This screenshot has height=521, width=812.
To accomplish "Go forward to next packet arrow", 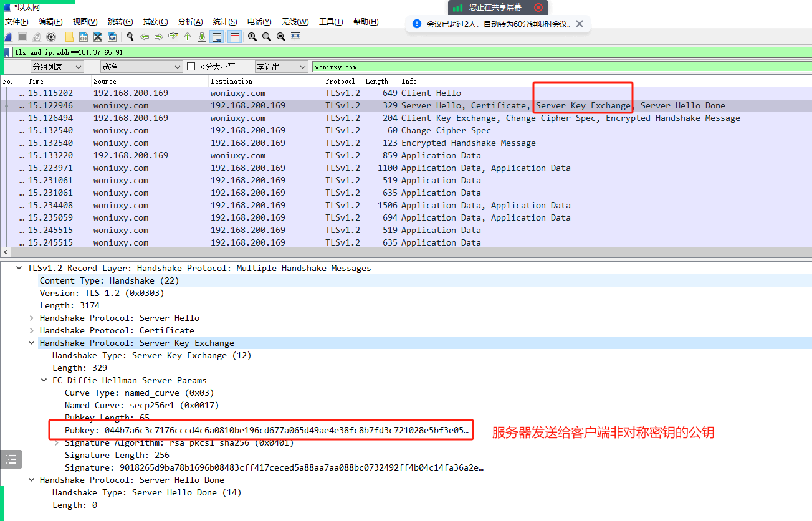I will tap(159, 37).
